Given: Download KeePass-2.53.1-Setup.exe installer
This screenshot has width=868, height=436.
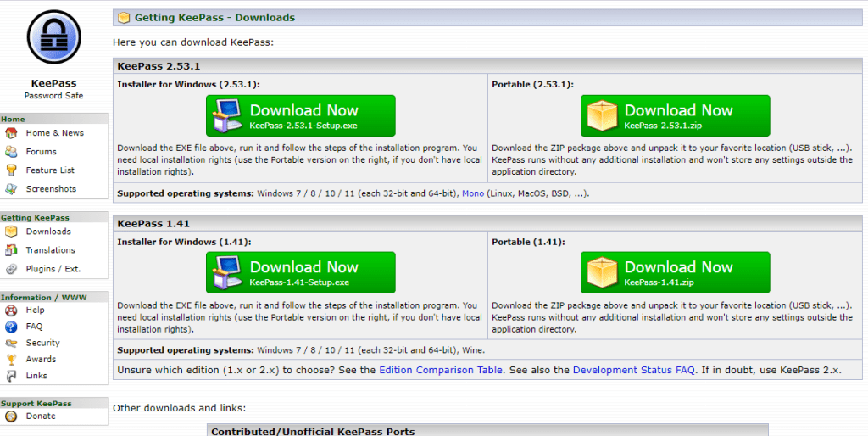Looking at the screenshot, I should [301, 116].
